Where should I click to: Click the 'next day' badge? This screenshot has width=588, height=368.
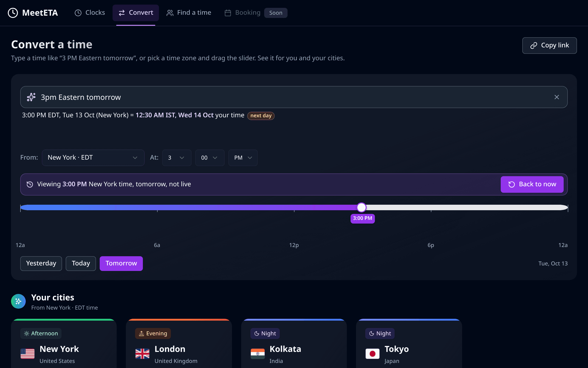[x=261, y=116]
